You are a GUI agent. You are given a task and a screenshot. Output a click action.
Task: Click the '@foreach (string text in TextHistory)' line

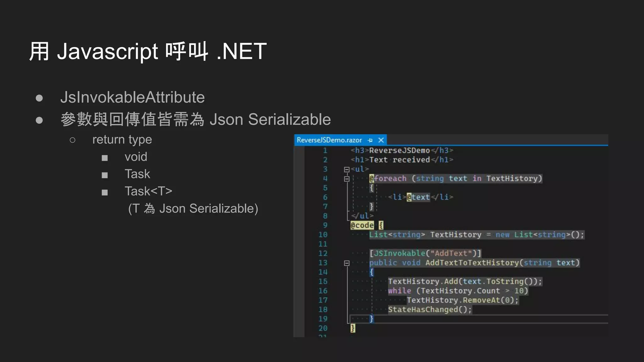pos(456,178)
